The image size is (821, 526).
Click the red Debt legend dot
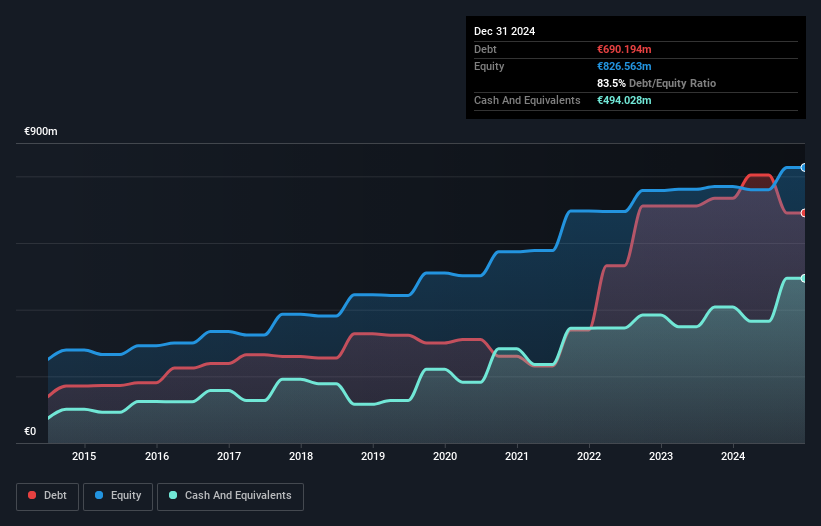33,496
